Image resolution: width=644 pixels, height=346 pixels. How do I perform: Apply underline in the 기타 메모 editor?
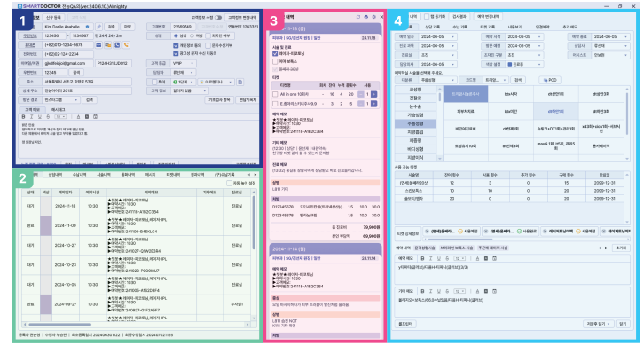439,291
